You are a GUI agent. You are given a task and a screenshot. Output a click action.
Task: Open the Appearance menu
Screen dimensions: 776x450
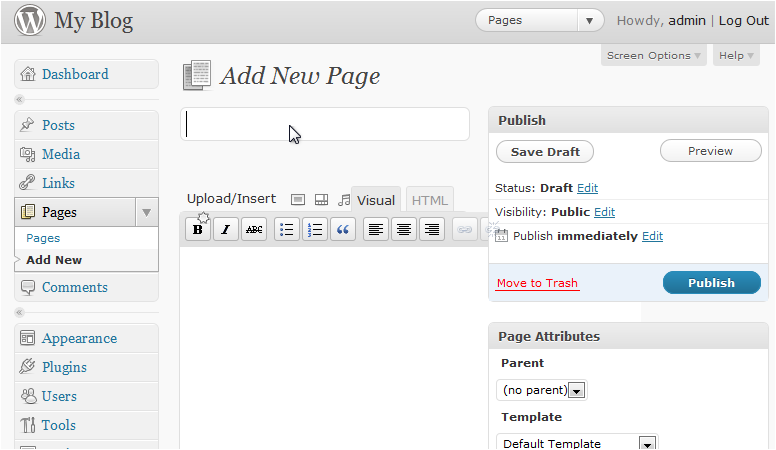[80, 339]
